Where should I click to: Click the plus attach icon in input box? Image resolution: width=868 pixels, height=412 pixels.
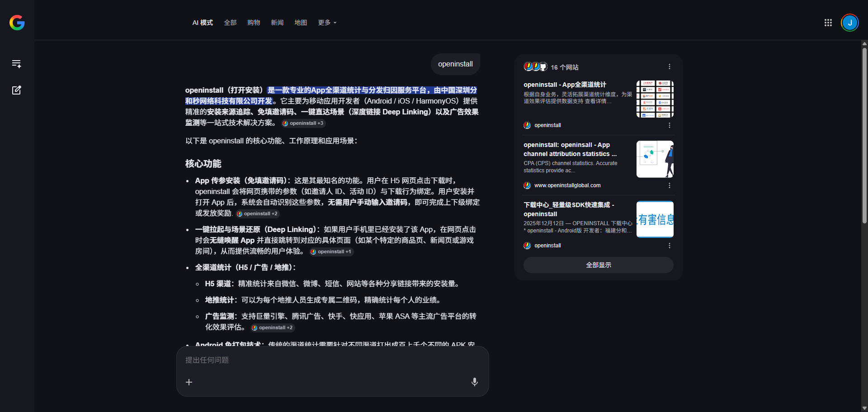pos(189,382)
